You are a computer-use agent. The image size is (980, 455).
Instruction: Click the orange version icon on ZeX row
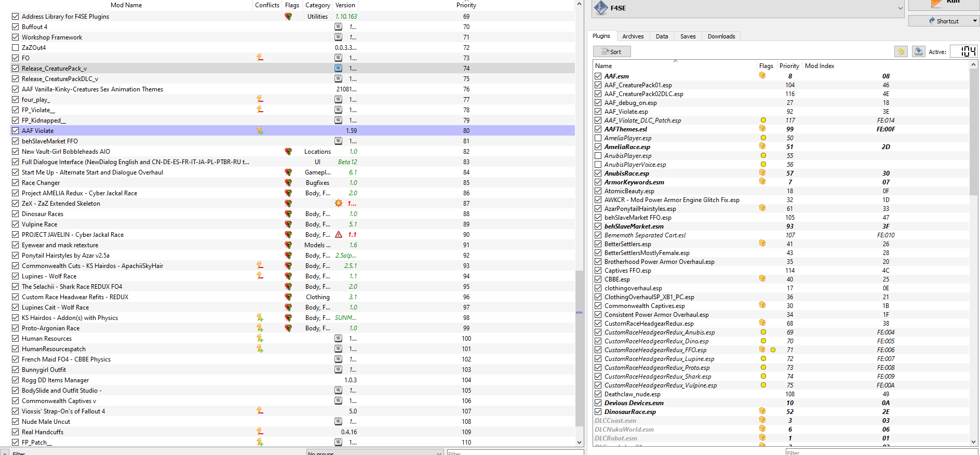[x=339, y=203]
